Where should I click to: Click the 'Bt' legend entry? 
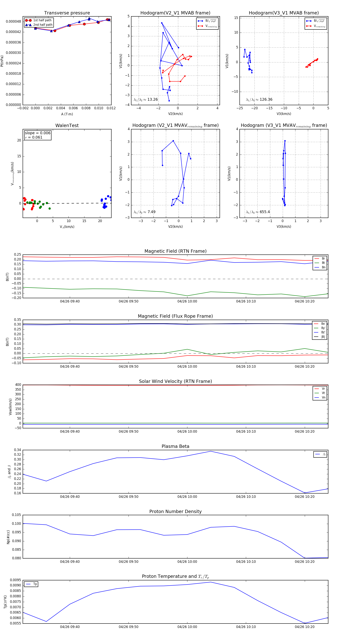[x=320, y=263]
